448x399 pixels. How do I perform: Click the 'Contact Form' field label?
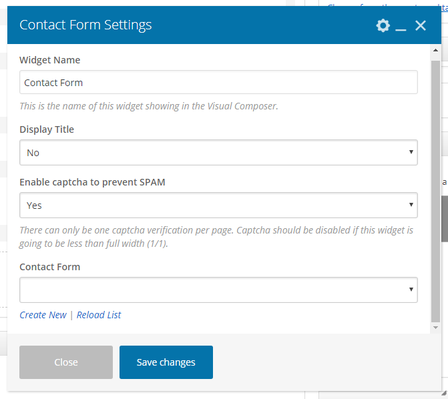(x=50, y=267)
